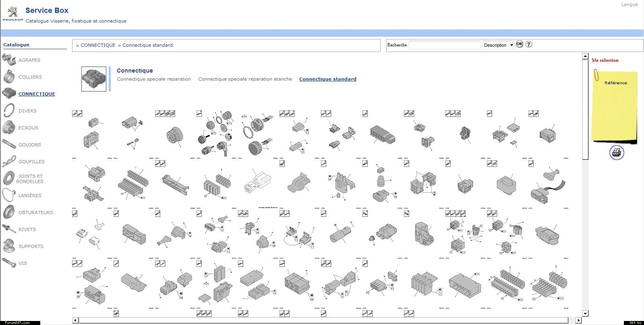Click the GOUJONS stud icon
644x325 pixels.
click(x=9, y=144)
